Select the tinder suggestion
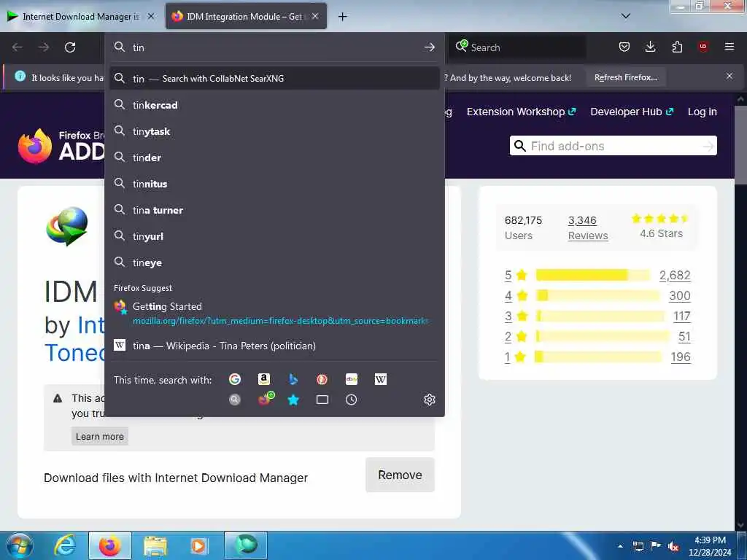 (274, 157)
